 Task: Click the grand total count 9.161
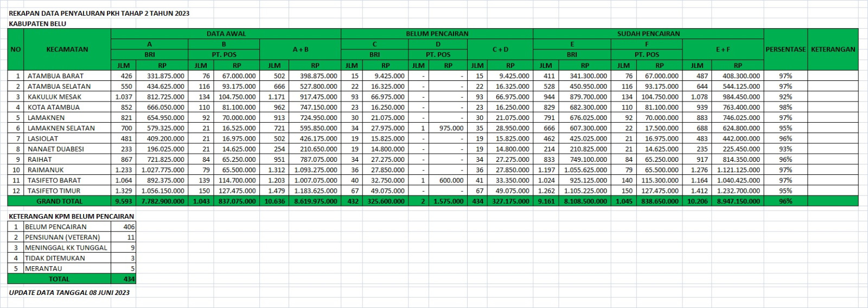(546, 201)
